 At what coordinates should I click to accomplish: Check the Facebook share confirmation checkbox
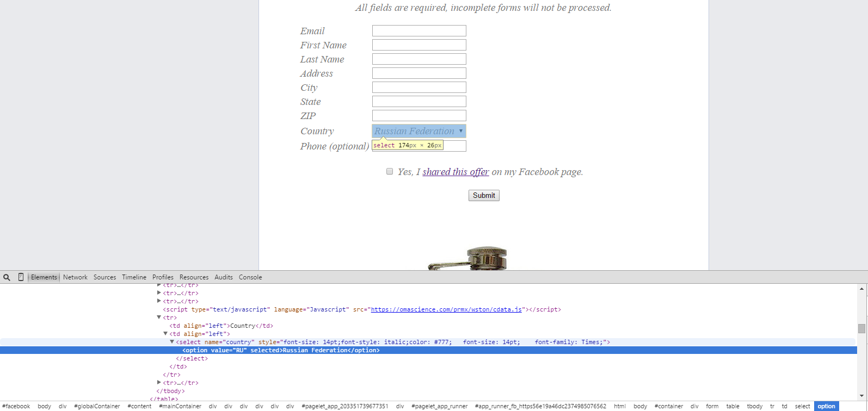click(390, 171)
